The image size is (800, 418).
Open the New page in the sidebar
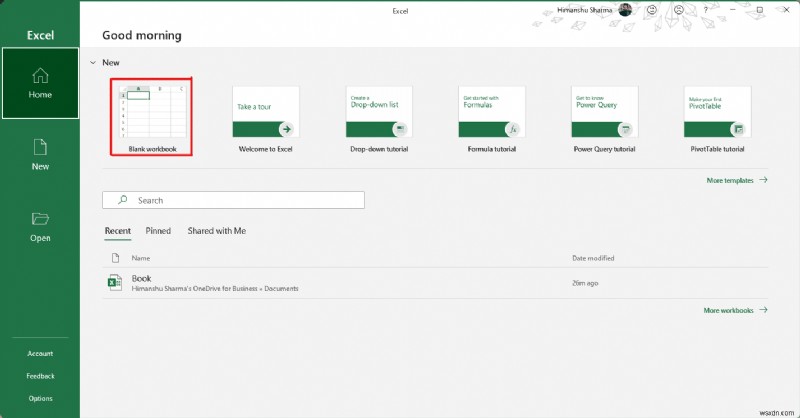pos(40,155)
